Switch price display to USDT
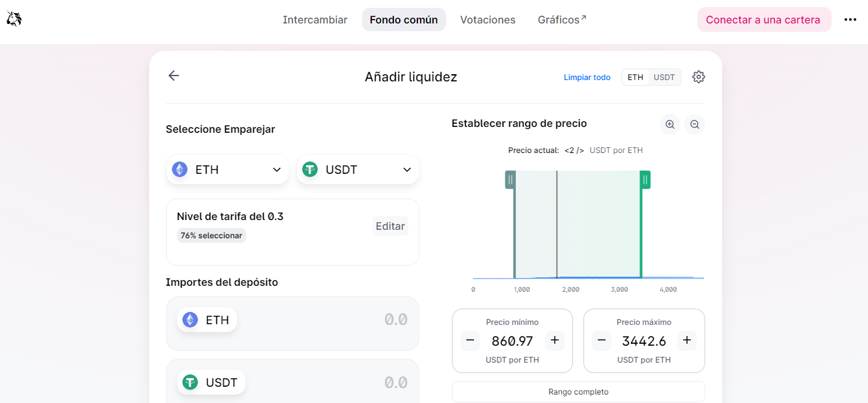 664,77
